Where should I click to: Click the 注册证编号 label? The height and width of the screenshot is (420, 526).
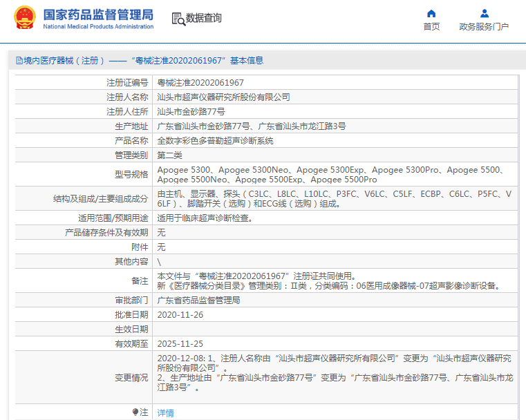[x=127, y=82]
